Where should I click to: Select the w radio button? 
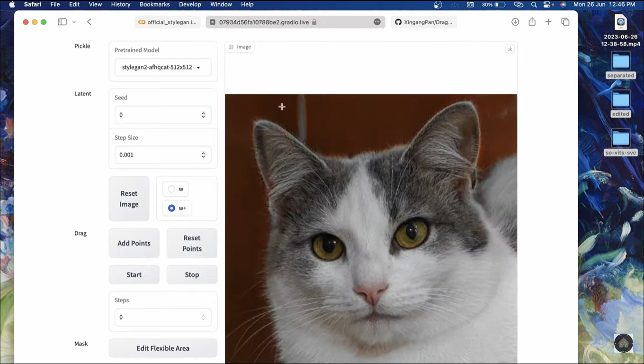[x=171, y=189]
